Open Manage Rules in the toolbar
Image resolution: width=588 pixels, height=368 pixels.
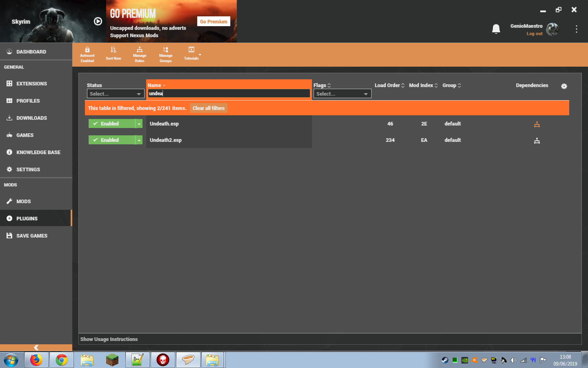[140, 55]
